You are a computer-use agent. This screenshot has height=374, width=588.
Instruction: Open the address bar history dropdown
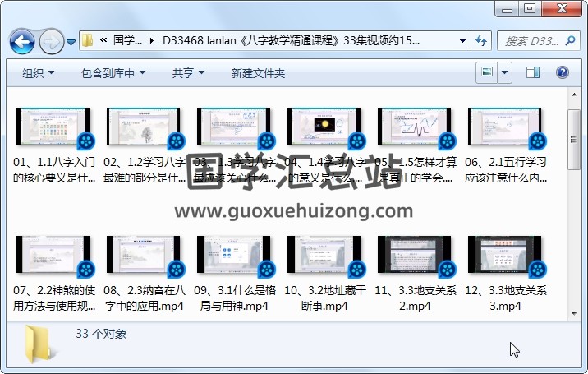(462, 40)
